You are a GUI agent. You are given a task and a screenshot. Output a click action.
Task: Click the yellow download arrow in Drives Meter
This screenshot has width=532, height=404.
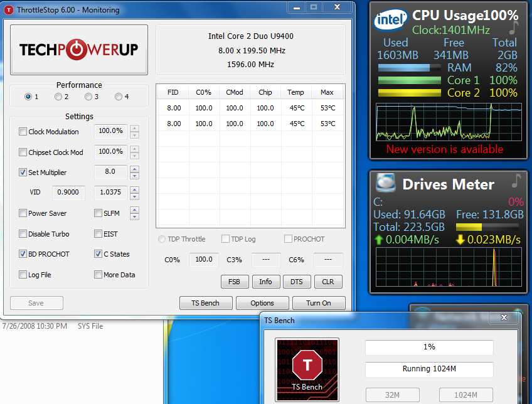click(460, 240)
